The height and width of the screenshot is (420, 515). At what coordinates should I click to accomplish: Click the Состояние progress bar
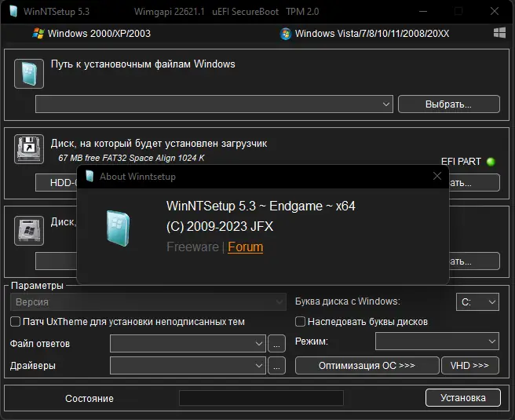[261, 398]
